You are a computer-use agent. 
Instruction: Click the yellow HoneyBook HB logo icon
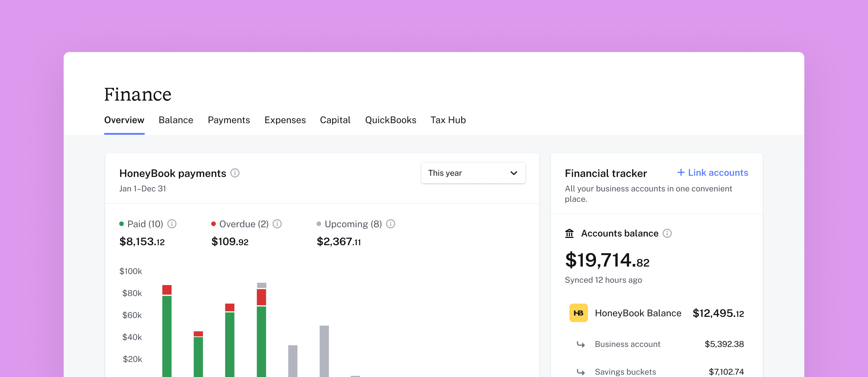coord(578,313)
